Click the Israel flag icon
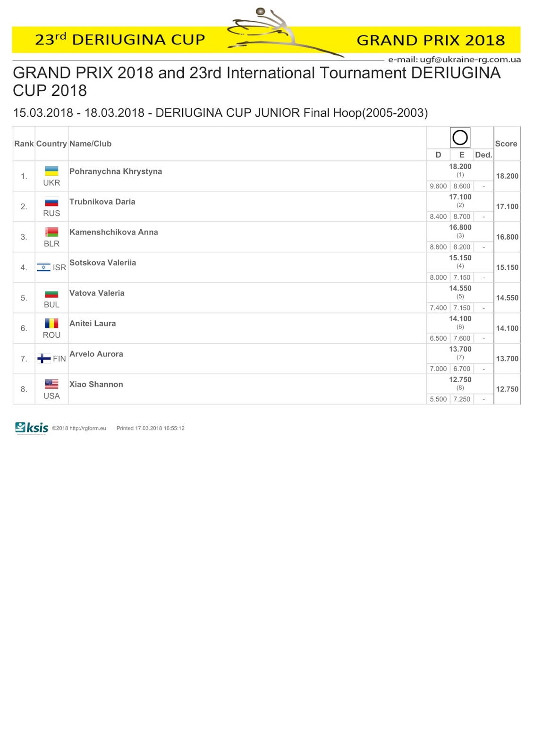Screen dimensions: 534x756 [43, 267]
